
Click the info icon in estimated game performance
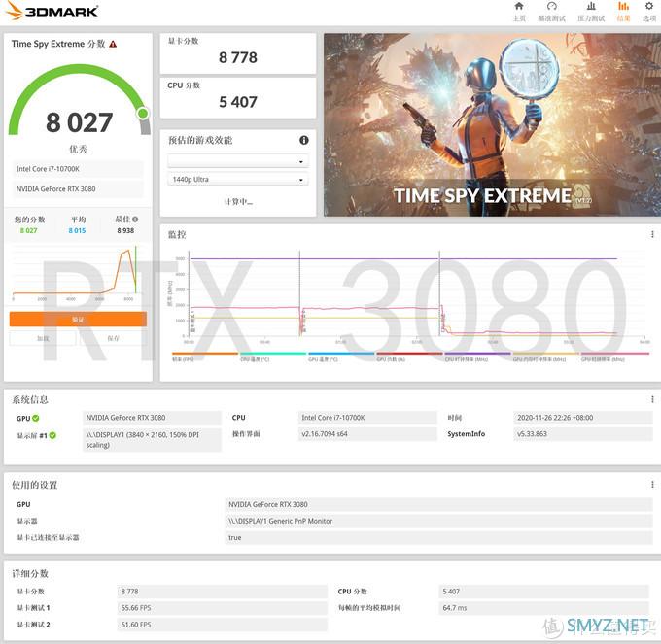(303, 140)
